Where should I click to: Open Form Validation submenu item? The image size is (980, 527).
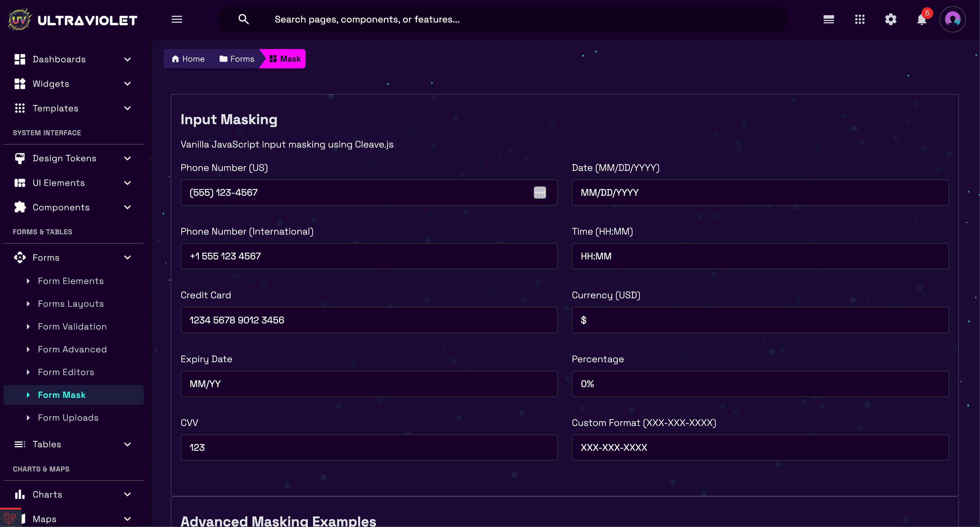(72, 327)
